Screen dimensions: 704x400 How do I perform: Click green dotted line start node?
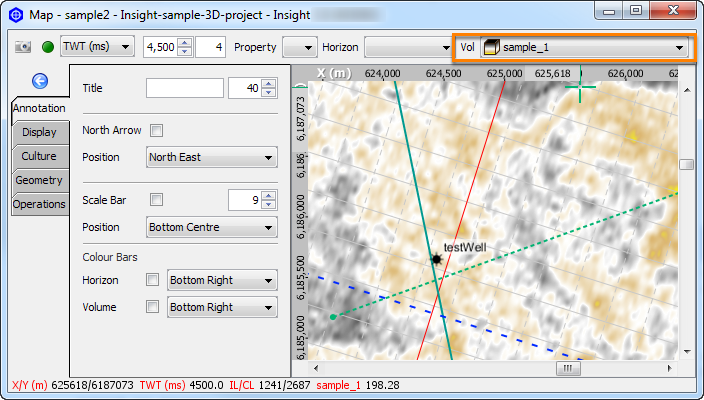click(x=333, y=317)
